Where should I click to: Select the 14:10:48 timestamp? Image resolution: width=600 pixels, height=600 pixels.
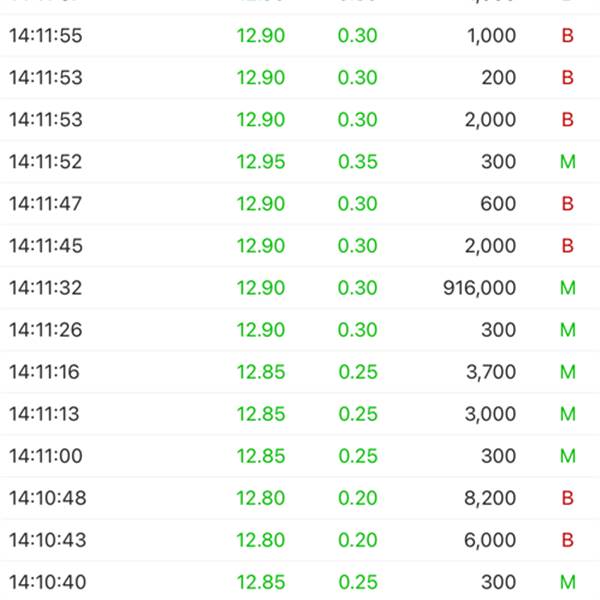point(46,498)
